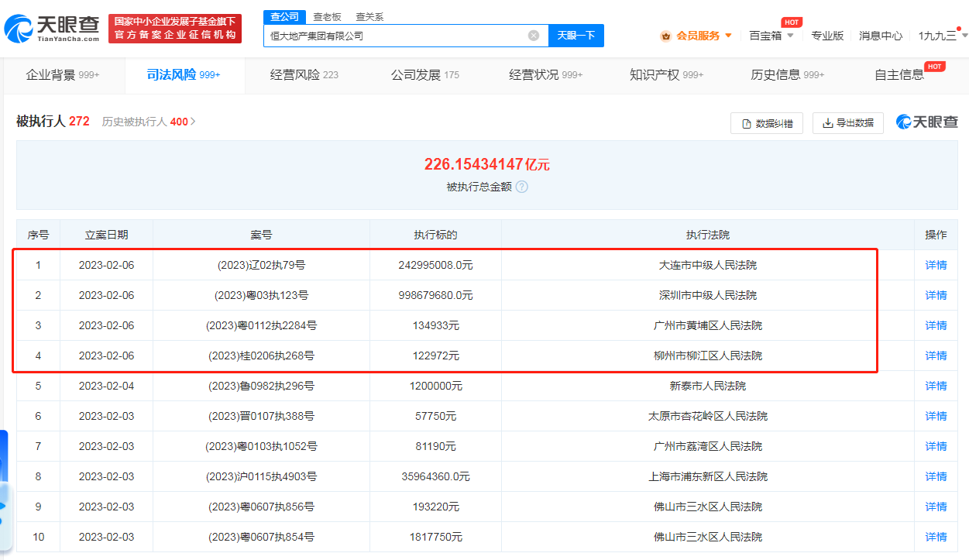Viewport: 969px width, 560px height.
Task: Select court name 太原市杏花岭区人民法院
Action: (x=708, y=416)
